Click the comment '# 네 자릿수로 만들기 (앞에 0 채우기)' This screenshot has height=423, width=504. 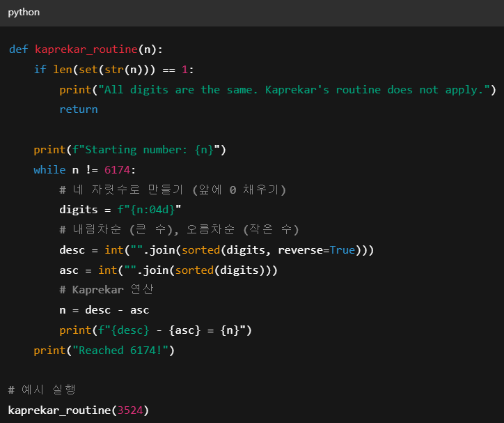173,190
